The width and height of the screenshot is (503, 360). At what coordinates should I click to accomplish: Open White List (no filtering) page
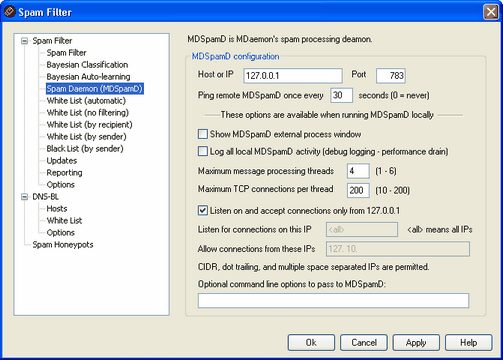(88, 113)
